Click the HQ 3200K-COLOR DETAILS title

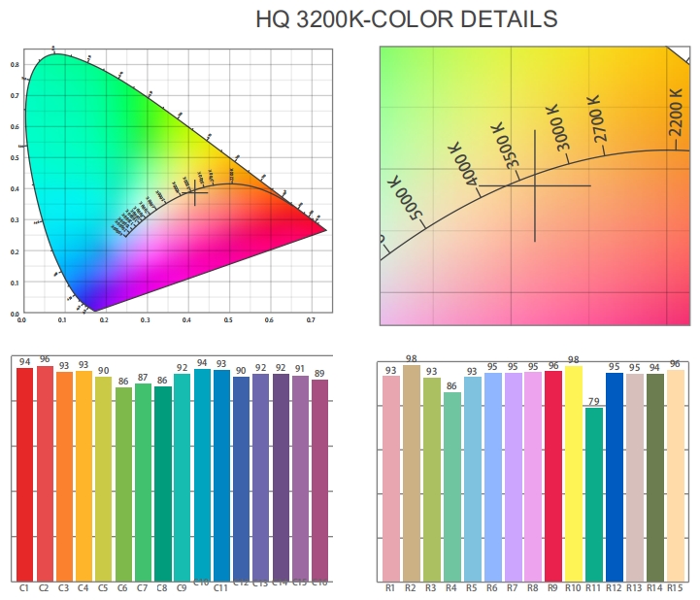406,19
